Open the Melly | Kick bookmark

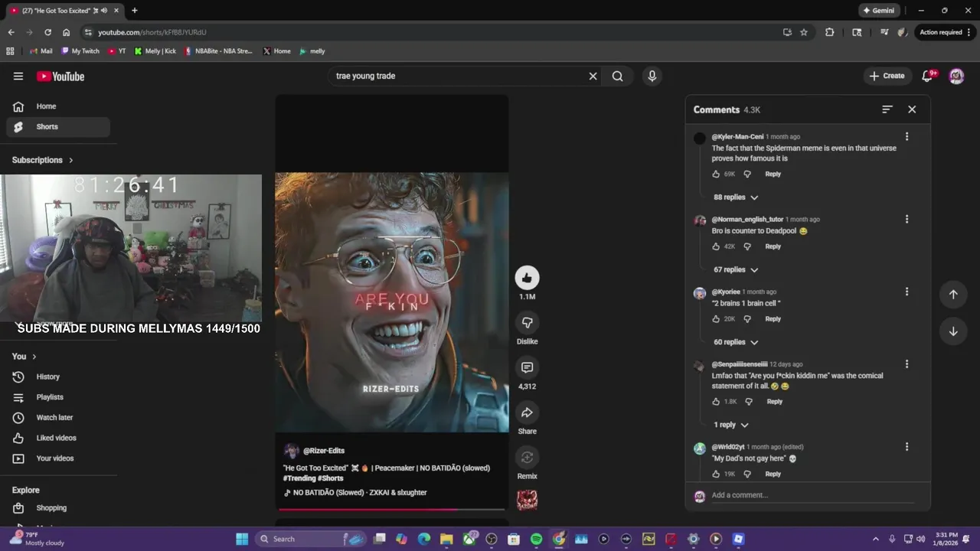155,51
